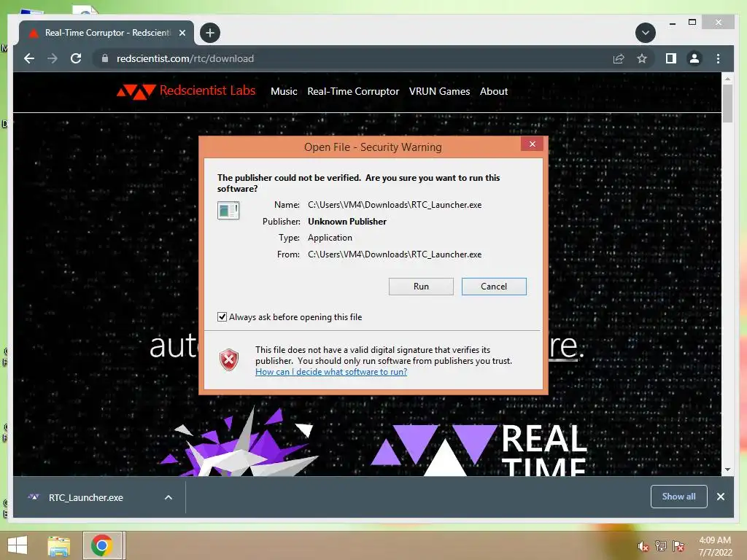Expand RTC_Launcher.exe download options caret

(x=169, y=497)
